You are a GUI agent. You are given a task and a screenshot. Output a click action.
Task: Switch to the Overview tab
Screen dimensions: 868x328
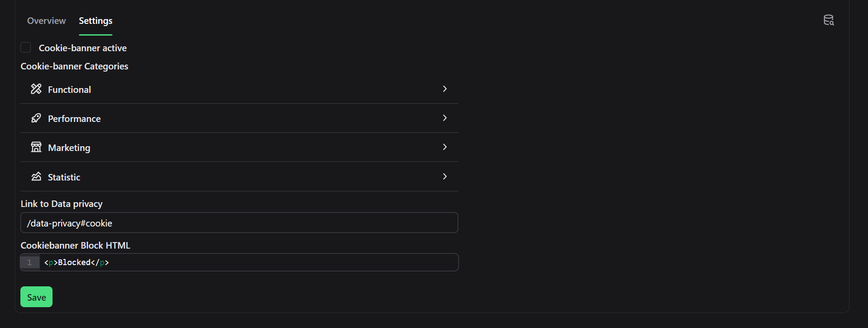tap(46, 21)
